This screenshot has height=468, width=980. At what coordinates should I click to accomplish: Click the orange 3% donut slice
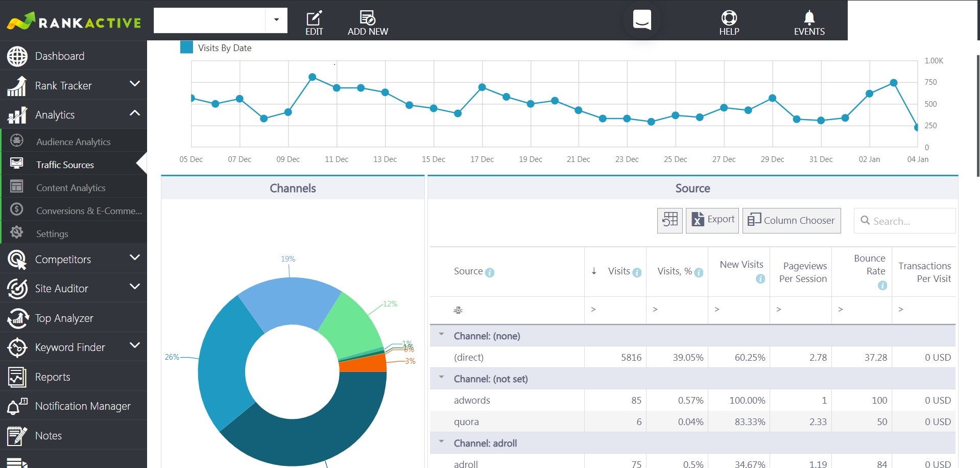pyautogui.click(x=365, y=363)
